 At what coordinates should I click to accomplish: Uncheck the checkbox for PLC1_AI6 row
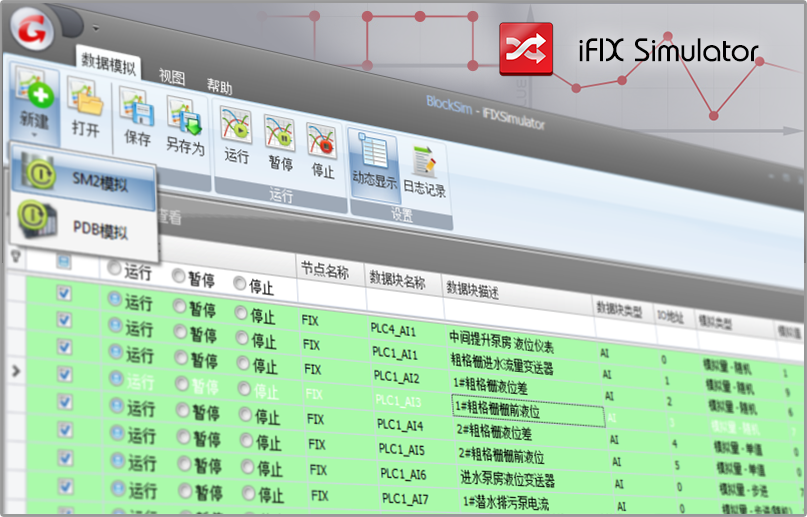tap(65, 457)
